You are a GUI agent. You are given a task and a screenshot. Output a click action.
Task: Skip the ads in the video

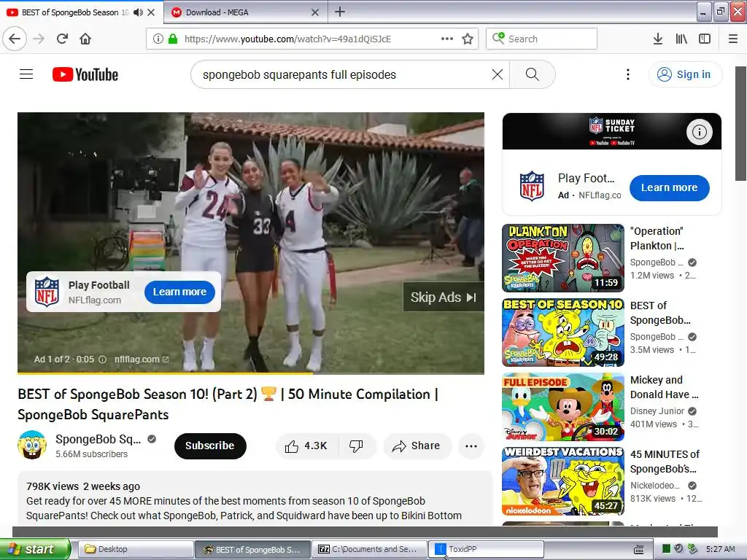pyautogui.click(x=444, y=297)
